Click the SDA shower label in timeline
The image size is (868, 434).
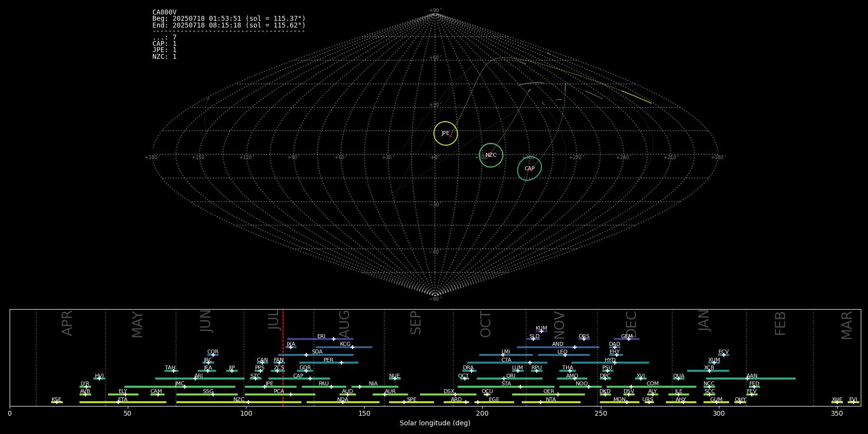pyautogui.click(x=317, y=352)
